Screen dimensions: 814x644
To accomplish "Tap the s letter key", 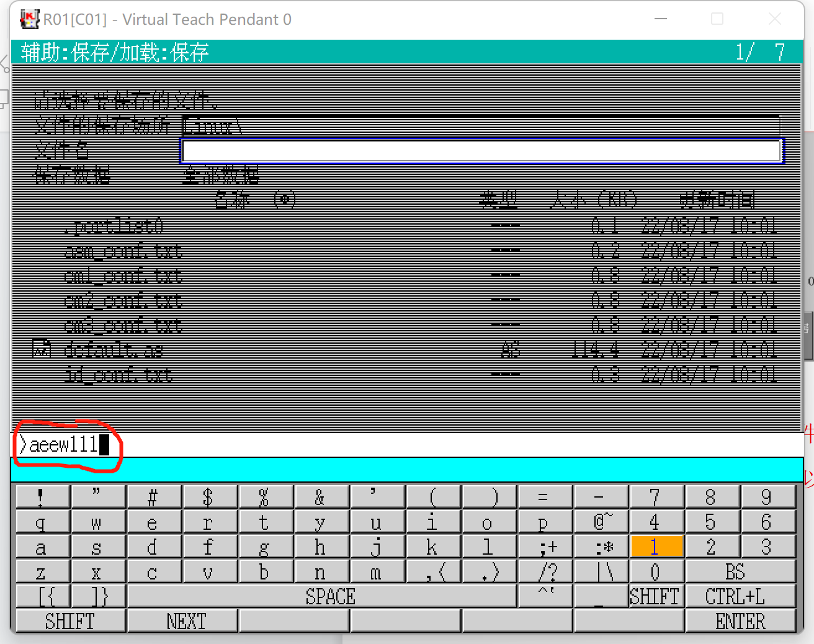I will (x=98, y=547).
